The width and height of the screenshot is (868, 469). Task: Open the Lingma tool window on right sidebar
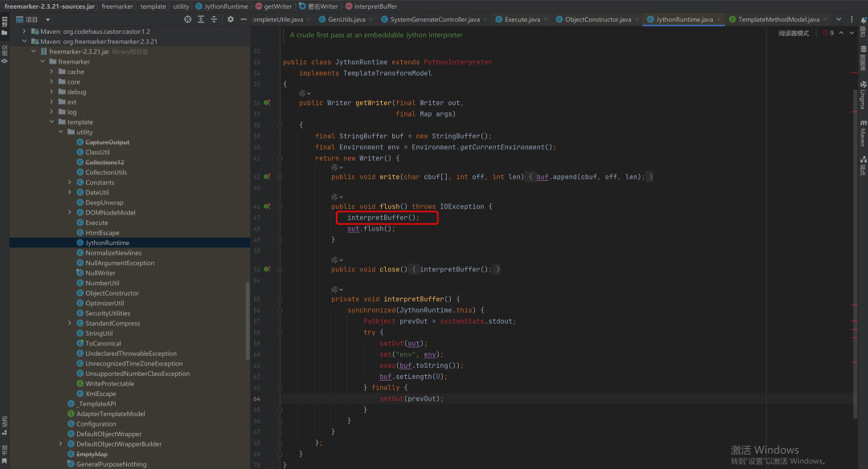click(x=862, y=95)
